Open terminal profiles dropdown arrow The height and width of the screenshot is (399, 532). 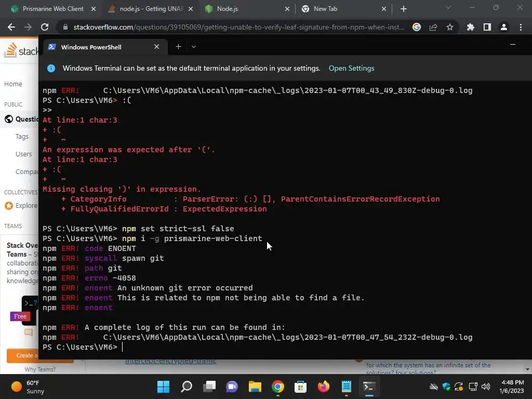pyautogui.click(x=194, y=47)
